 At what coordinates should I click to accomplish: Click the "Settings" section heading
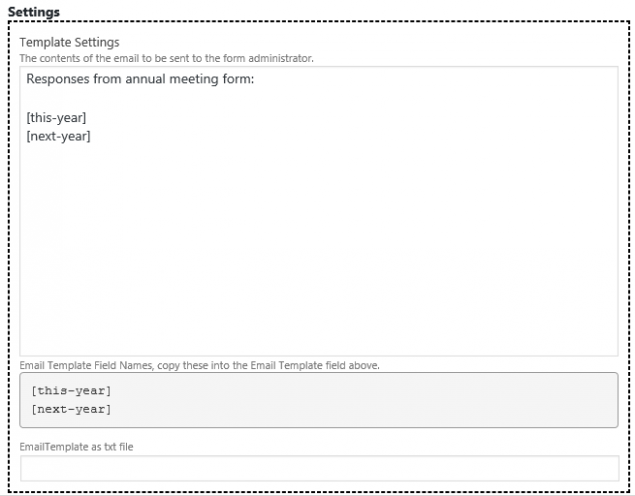pos(33,11)
